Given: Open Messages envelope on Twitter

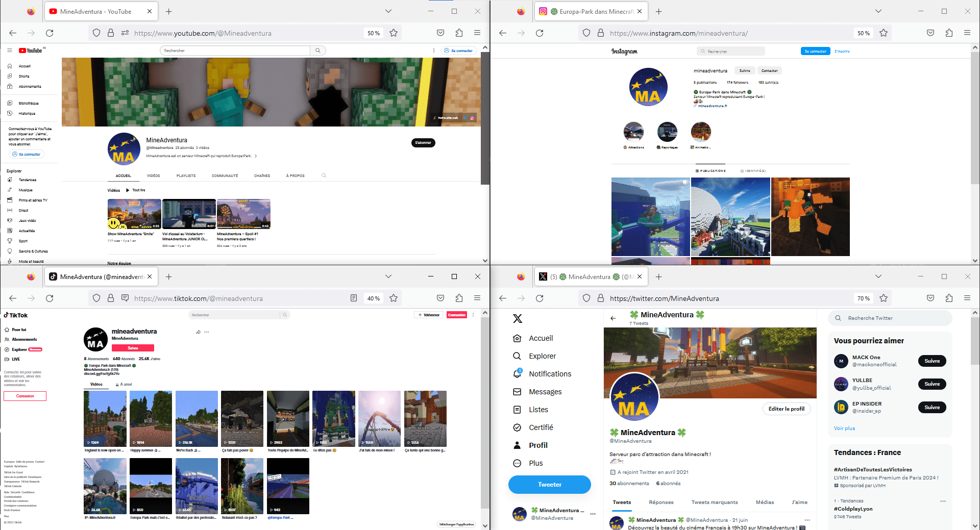Looking at the screenshot, I should tap(517, 392).
